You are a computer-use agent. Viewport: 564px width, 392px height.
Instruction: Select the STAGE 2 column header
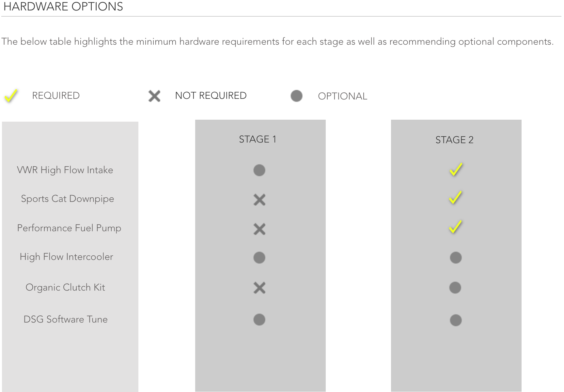tap(454, 140)
